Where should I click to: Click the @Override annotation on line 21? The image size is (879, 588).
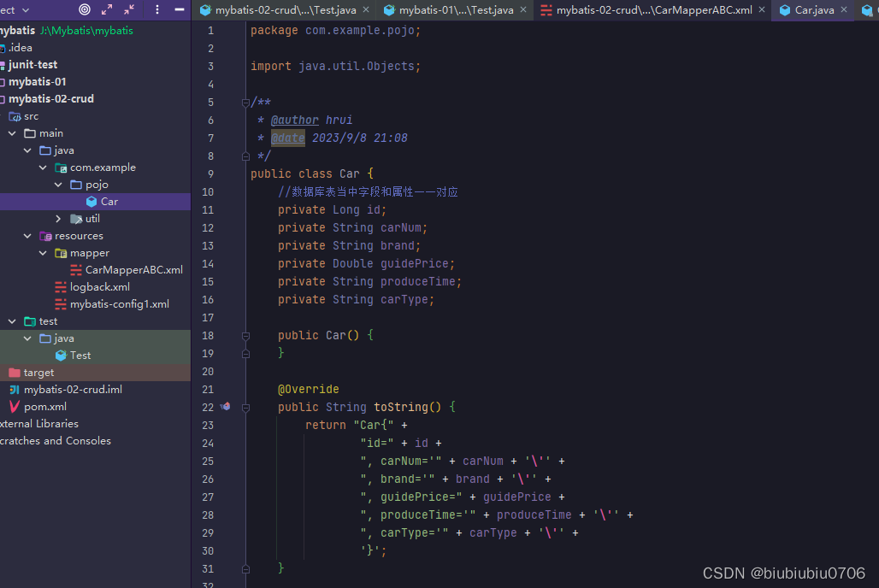(x=309, y=389)
